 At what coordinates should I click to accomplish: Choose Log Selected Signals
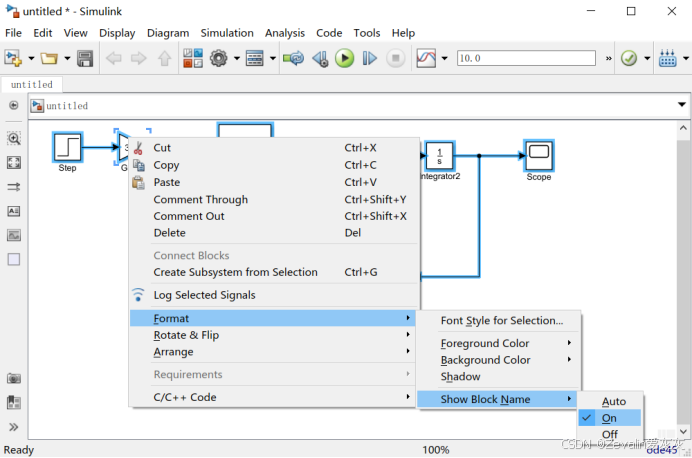(x=274, y=295)
